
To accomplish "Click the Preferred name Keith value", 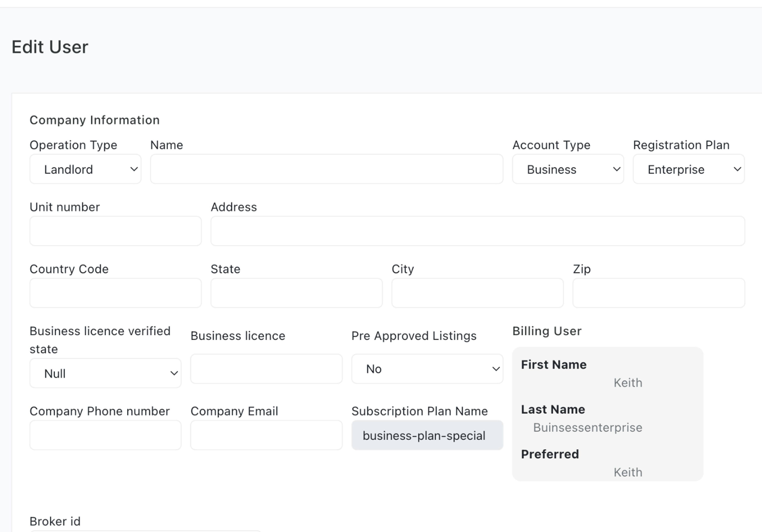I will pos(628,472).
